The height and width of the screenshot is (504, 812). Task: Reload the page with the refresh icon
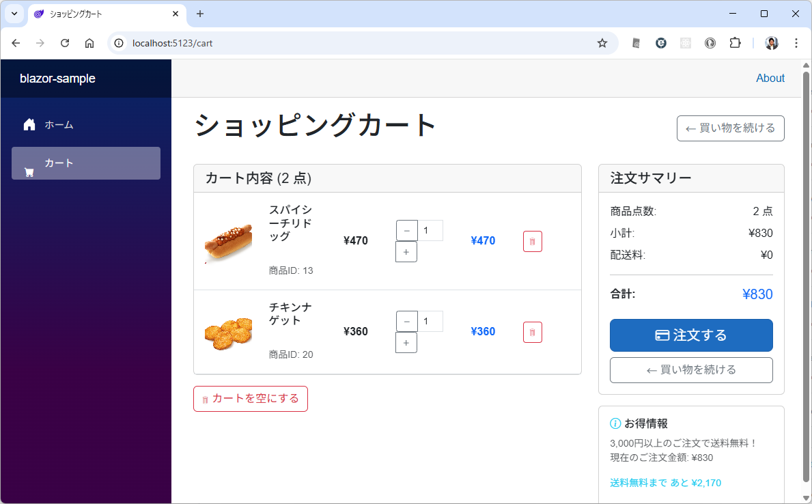pyautogui.click(x=65, y=43)
